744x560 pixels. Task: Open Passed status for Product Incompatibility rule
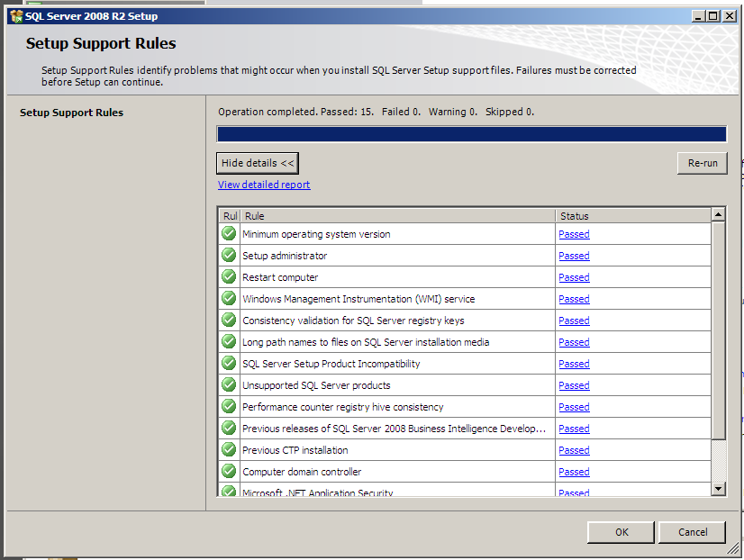tap(574, 364)
